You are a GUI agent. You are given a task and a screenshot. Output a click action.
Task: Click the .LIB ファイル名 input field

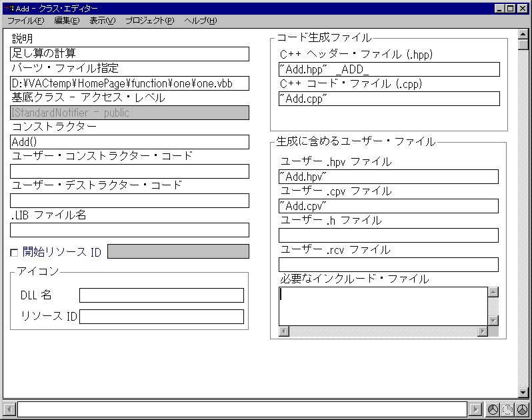tap(129, 230)
